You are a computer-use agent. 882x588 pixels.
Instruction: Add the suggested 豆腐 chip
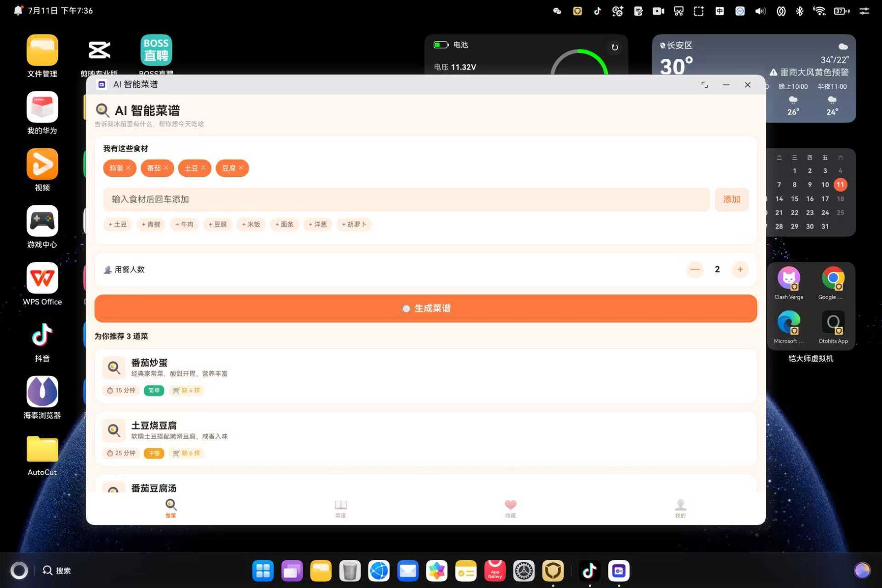(x=218, y=224)
